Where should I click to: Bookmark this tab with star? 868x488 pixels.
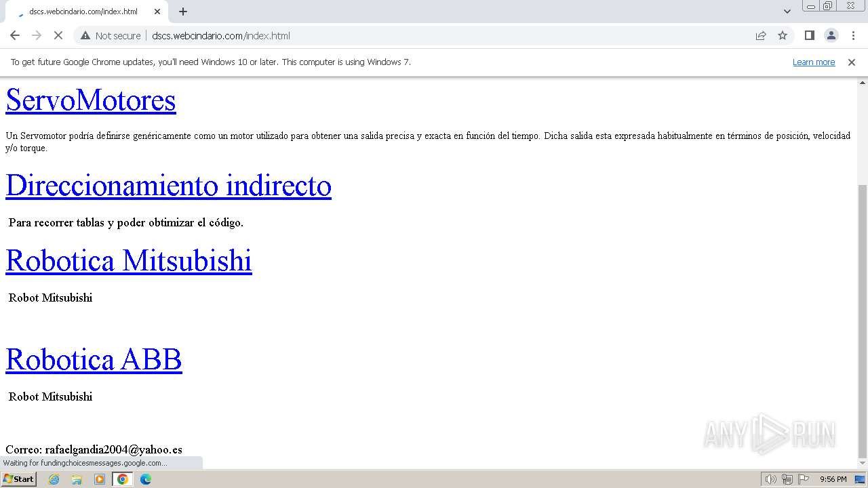pyautogui.click(x=783, y=35)
